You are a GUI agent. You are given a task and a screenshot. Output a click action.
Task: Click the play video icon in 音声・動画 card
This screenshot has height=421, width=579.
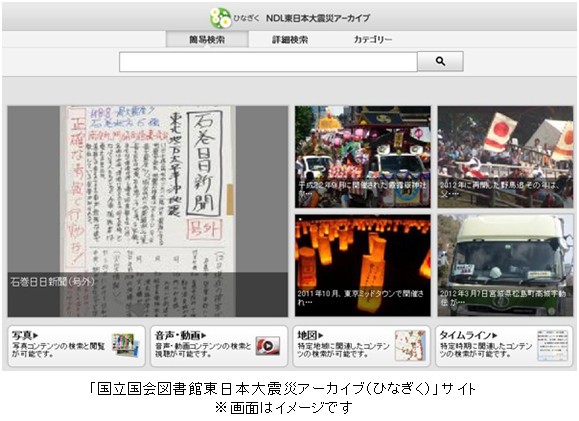[268, 346]
